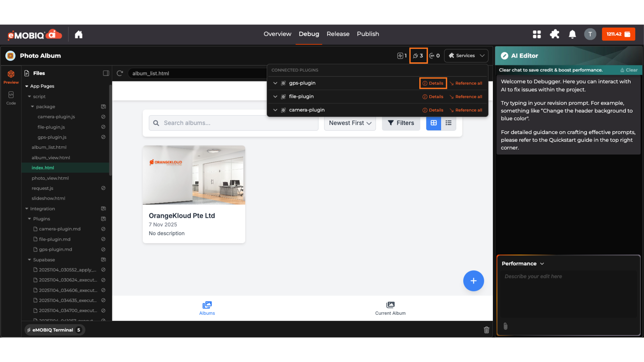Click Reference all for file-plugin
Screen dimensions: 644x362
point(466,97)
